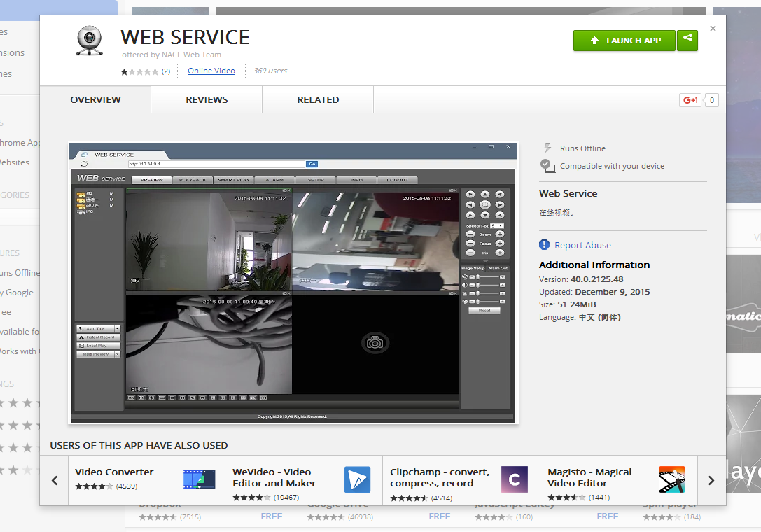Click the Video Converter app icon
The width and height of the screenshot is (761, 532).
pyautogui.click(x=199, y=479)
